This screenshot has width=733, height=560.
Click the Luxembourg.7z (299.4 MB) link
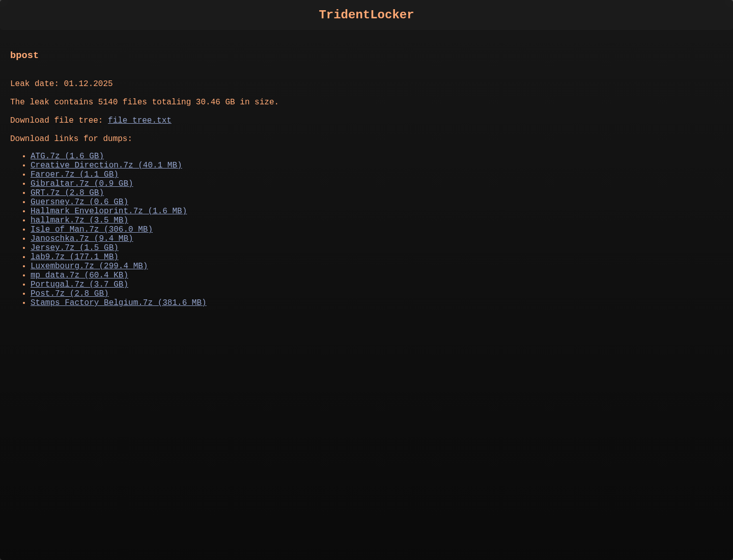click(89, 266)
